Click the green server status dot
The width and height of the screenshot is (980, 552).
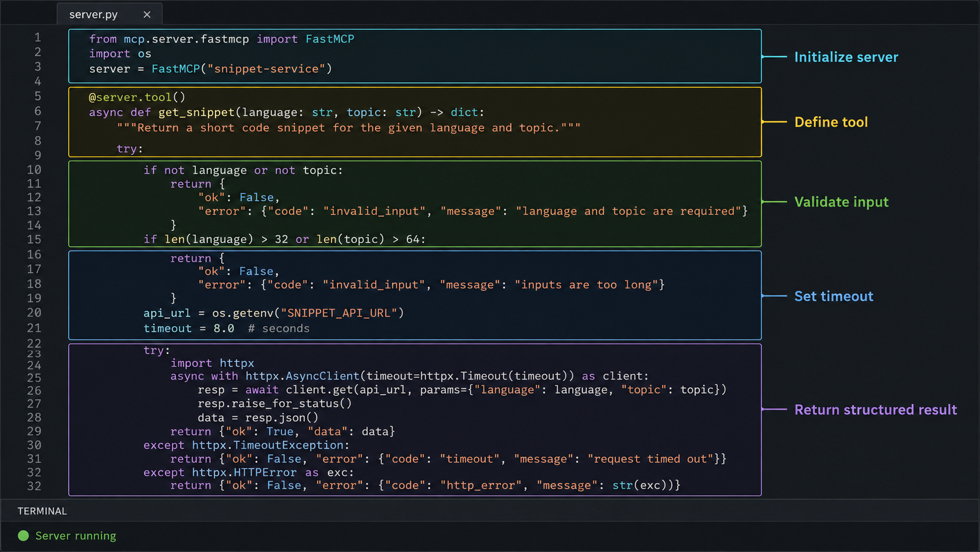point(23,536)
